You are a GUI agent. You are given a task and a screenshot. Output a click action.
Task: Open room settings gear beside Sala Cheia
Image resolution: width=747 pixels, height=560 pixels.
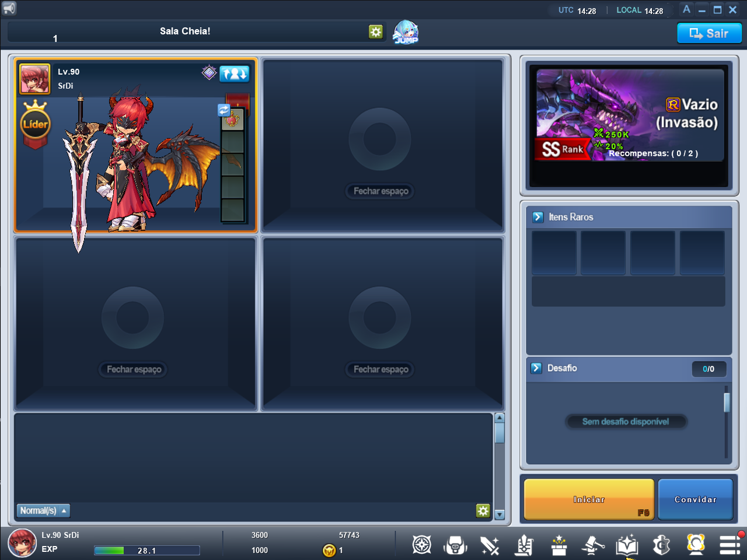click(376, 32)
